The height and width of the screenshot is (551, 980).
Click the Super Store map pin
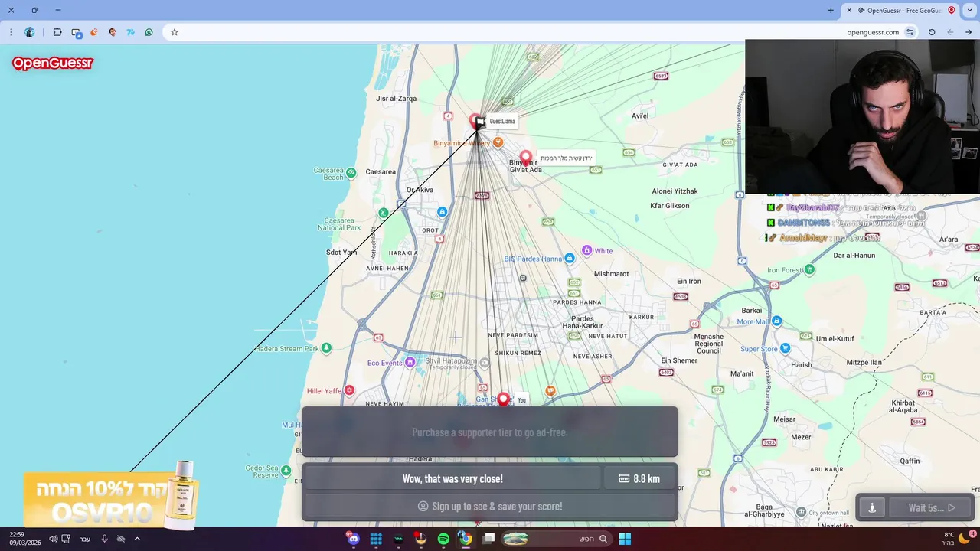pos(785,348)
